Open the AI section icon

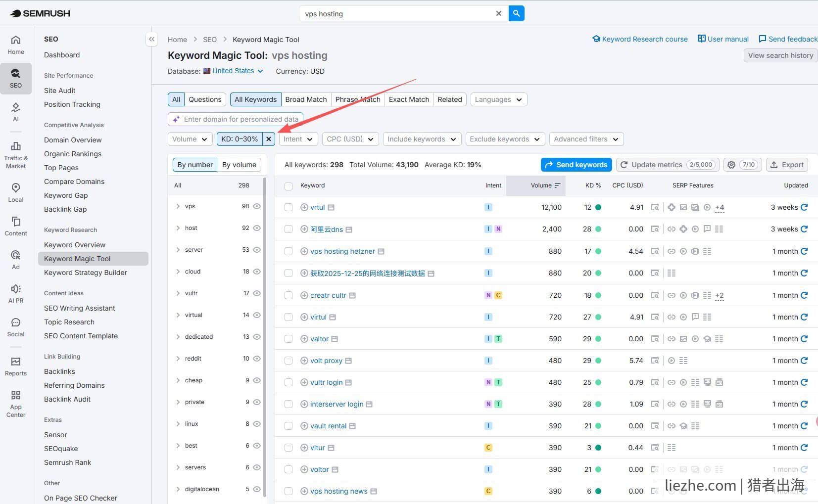coord(16,112)
